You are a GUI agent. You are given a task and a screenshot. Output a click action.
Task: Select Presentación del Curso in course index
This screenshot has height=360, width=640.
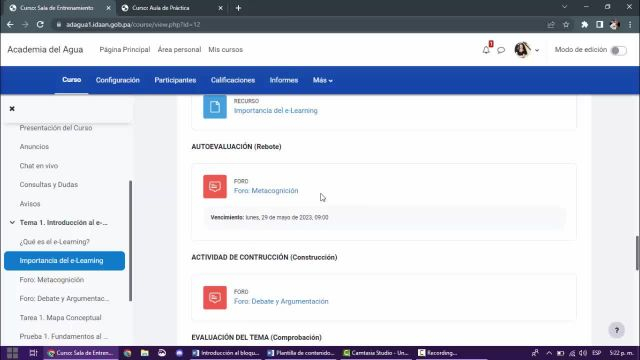pos(56,128)
